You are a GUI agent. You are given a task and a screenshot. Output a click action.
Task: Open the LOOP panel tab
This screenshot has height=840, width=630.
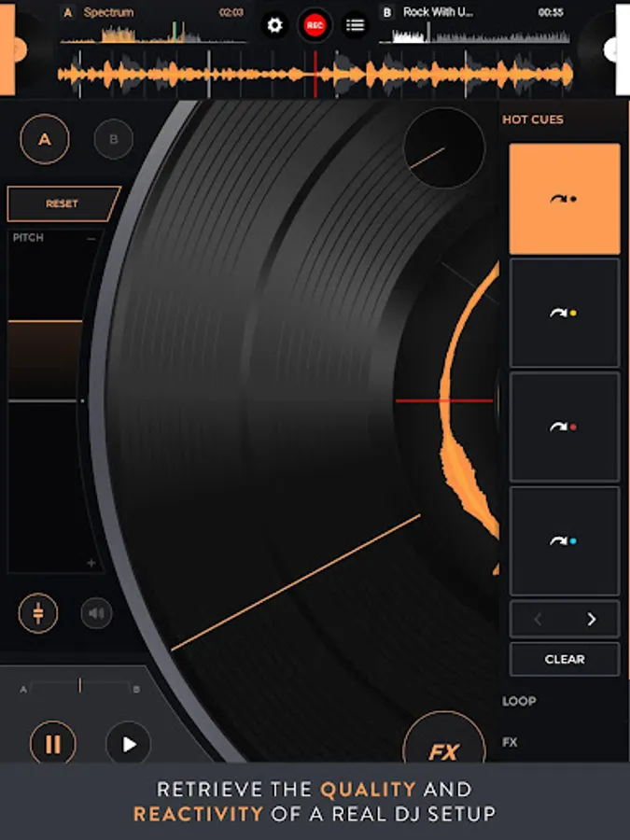coord(519,701)
